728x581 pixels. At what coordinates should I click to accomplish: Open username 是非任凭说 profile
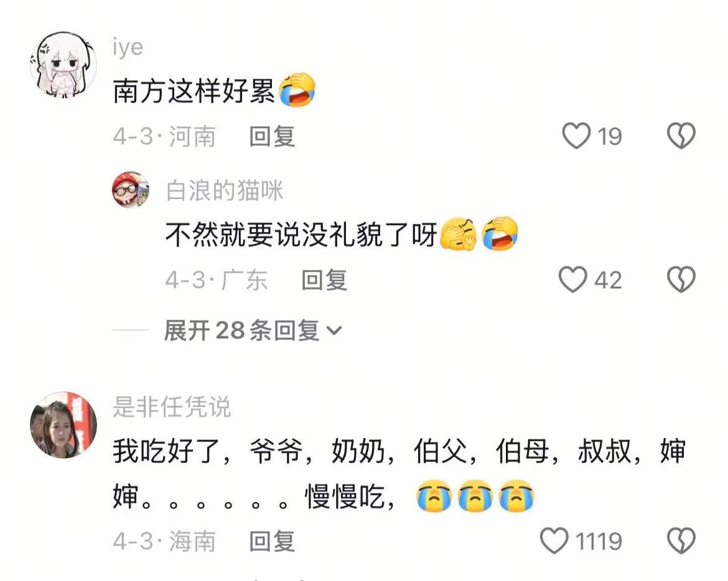tap(172, 407)
